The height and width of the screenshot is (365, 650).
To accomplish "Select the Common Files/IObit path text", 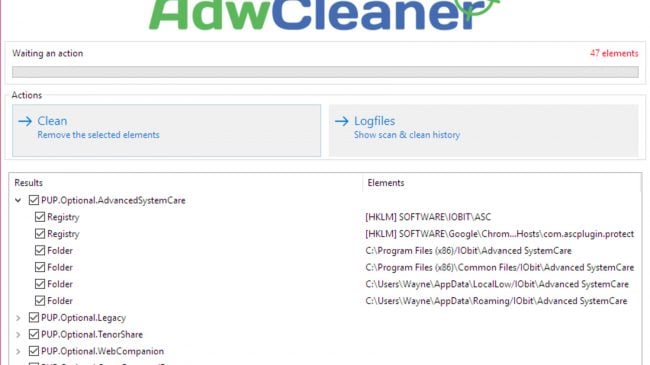I will (x=500, y=267).
